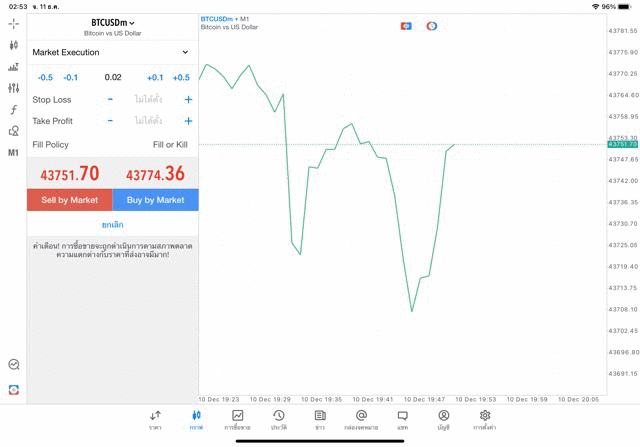Image resolution: width=640 pixels, height=447 pixels.
Task: Decrease Take Profit with minus button
Action: click(x=110, y=121)
